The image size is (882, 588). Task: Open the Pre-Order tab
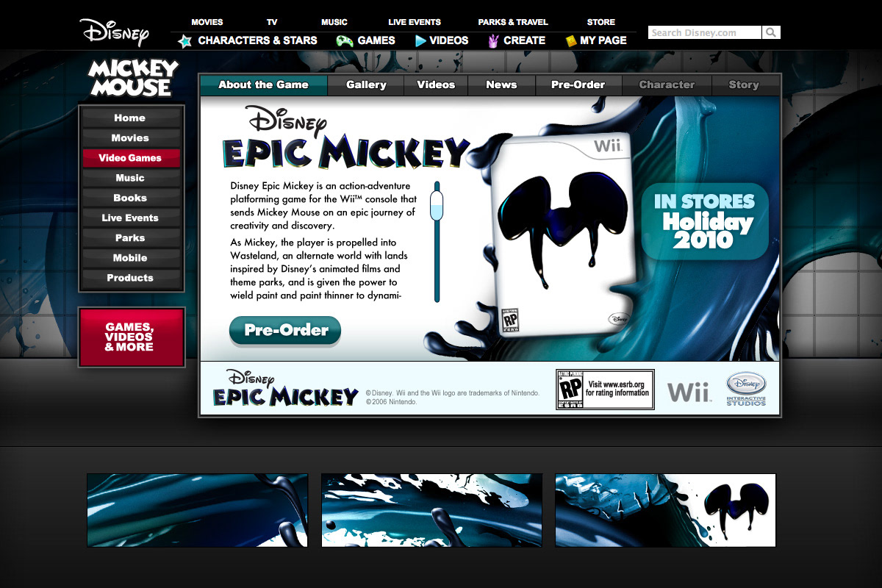pos(578,85)
